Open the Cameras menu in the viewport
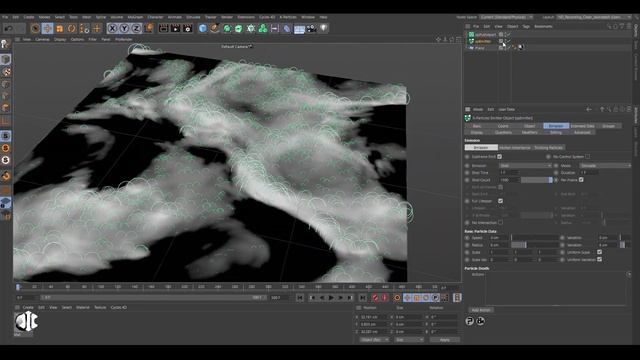 pos(42,40)
